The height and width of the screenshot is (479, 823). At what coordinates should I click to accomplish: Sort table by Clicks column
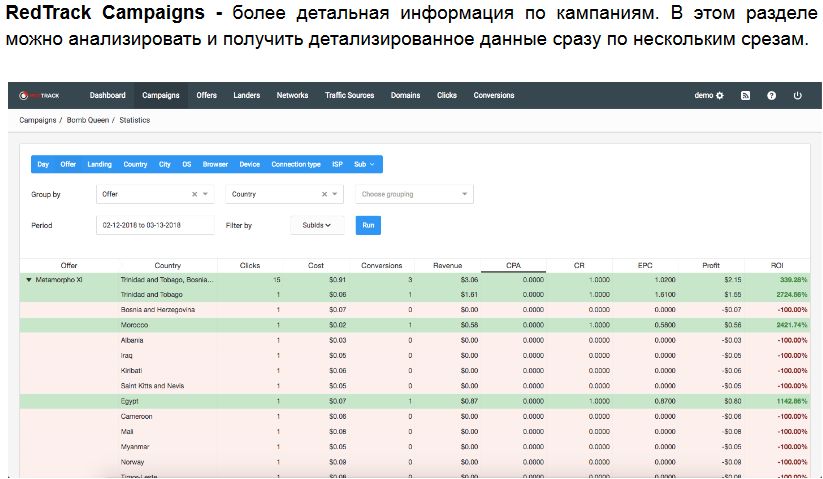250,265
